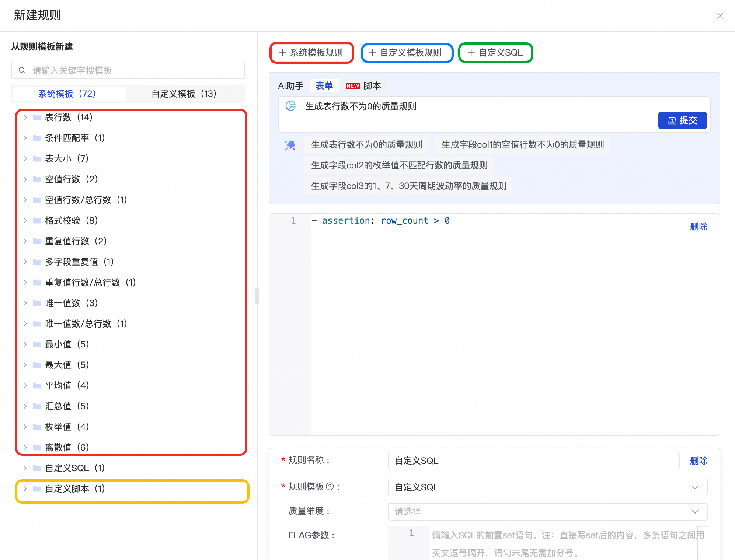Open the 规则模板 dropdown
This screenshot has height=560, width=735.
click(x=547, y=487)
